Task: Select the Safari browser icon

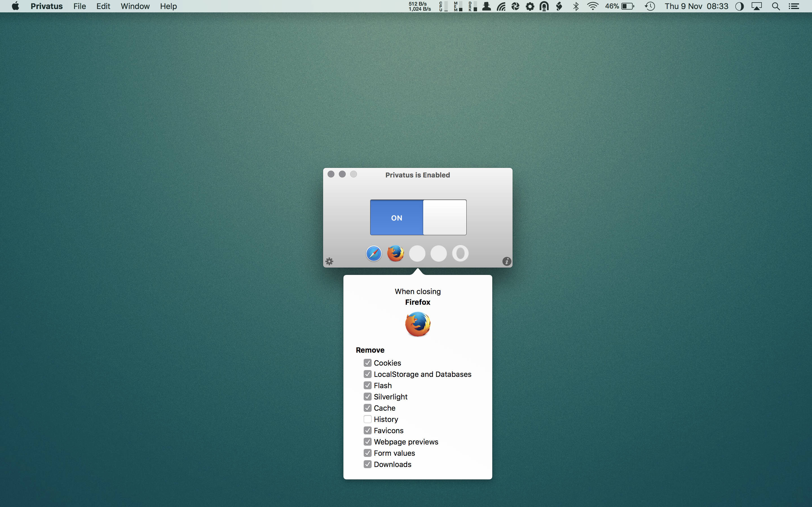Action: 374,253
